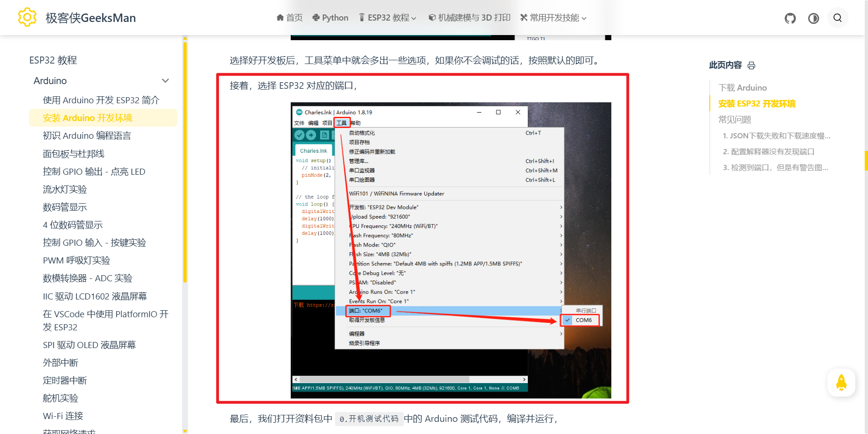
Task: Jump to 3. 检测到端口 item
Action: coord(776,167)
